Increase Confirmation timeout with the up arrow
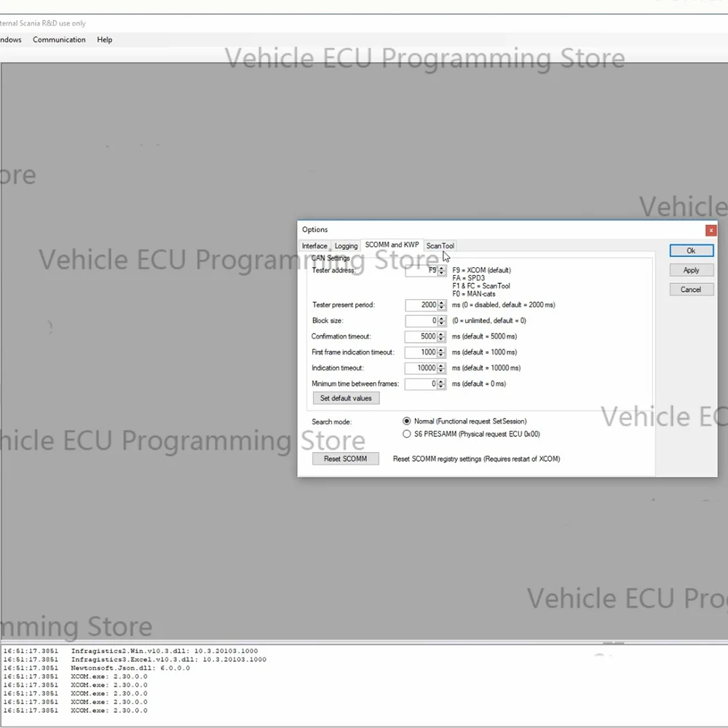This screenshot has width=728, height=728. (x=442, y=334)
